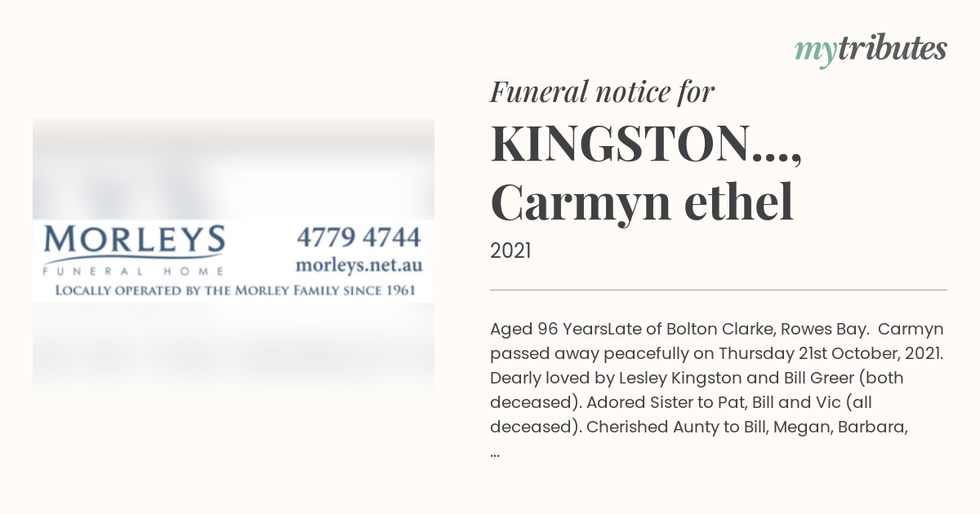Click the blurred area below Morleys banner
The height and width of the screenshot is (514, 980).
tap(234, 351)
